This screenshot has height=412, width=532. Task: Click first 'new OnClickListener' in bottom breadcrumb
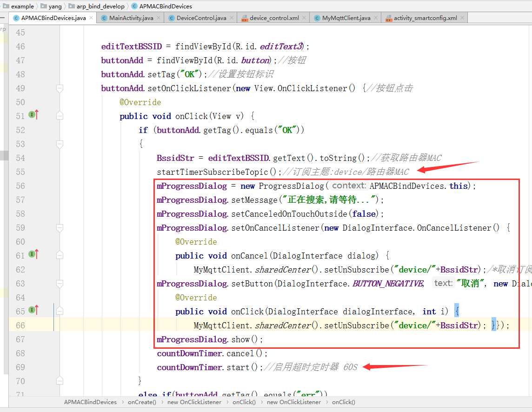coord(194,402)
